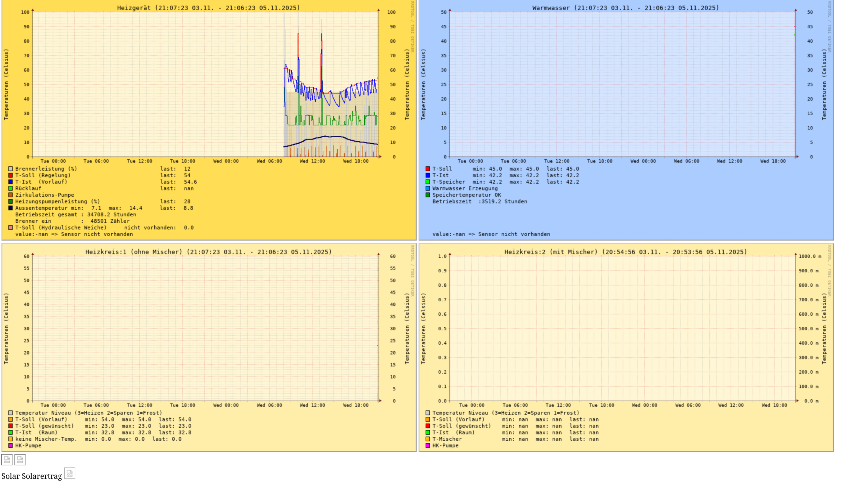Image resolution: width=847 pixels, height=504 pixels.
Task: Click the light green Rücklauf legend square
Action: coord(11,189)
